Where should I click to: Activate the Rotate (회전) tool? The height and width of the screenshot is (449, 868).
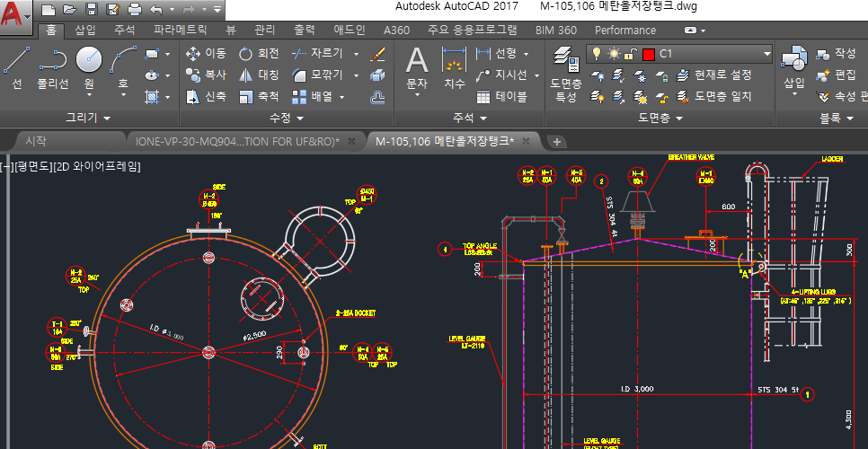click(x=259, y=54)
